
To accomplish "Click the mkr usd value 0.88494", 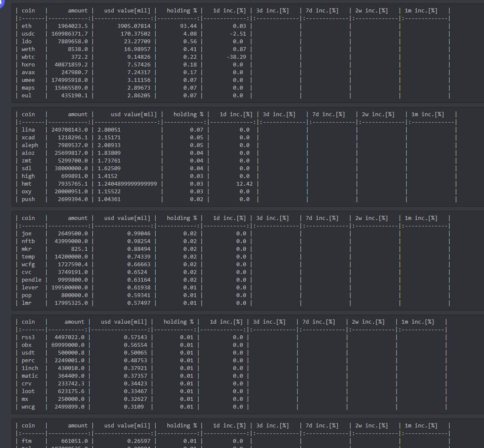I will coord(142,249).
